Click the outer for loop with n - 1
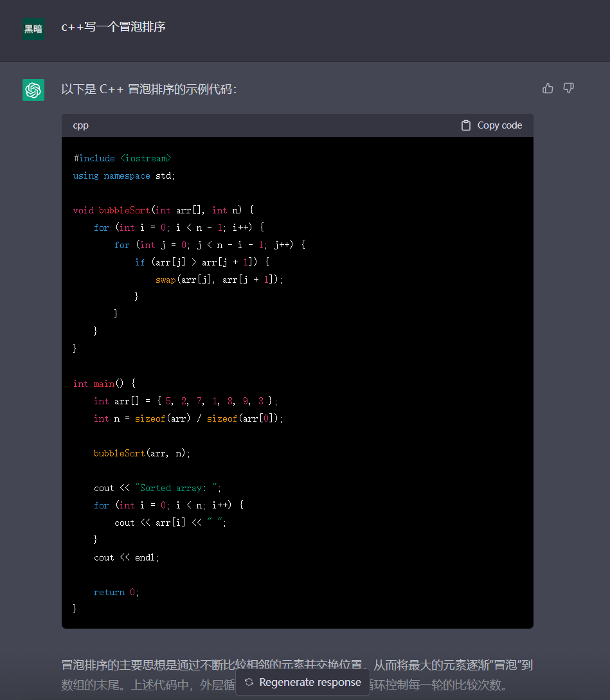 [x=179, y=228]
